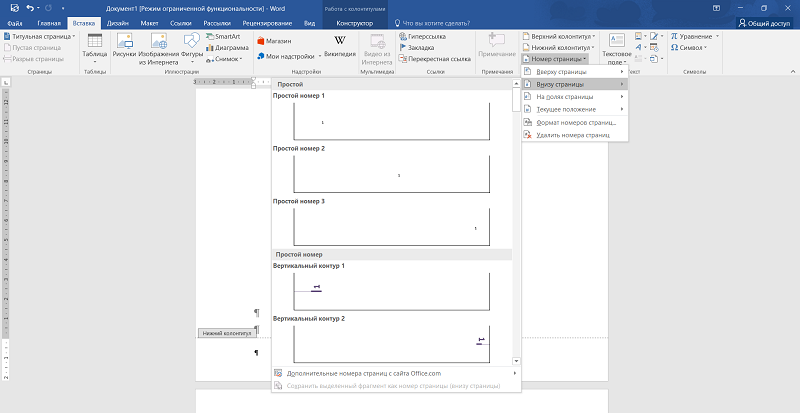This screenshot has width=800, height=413.
Task: Select Формат номеров страниц menu entry
Action: 574,122
